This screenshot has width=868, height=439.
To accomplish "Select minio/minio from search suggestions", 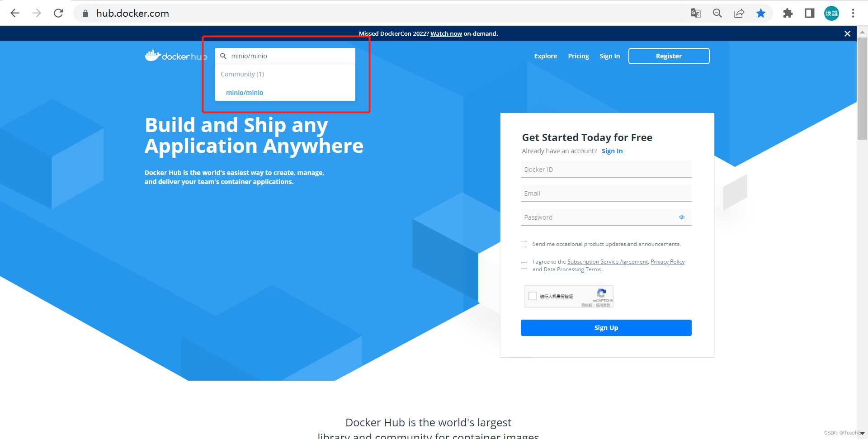I will click(x=245, y=92).
